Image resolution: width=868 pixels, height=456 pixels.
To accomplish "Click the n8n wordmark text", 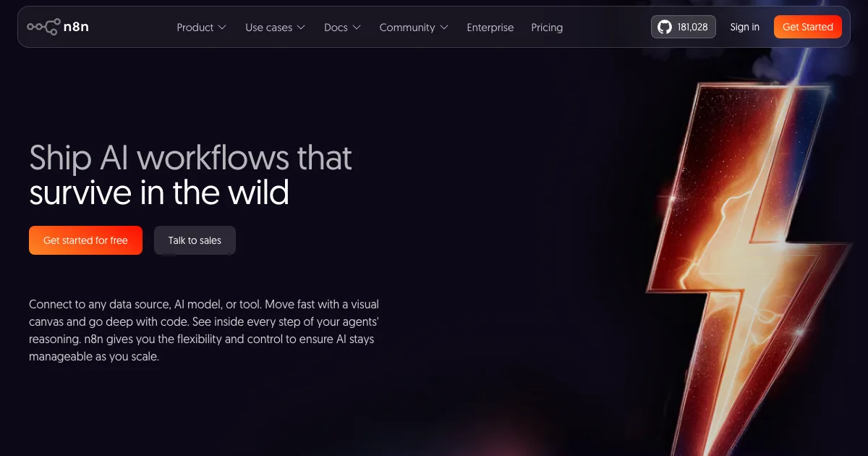I will point(76,28).
